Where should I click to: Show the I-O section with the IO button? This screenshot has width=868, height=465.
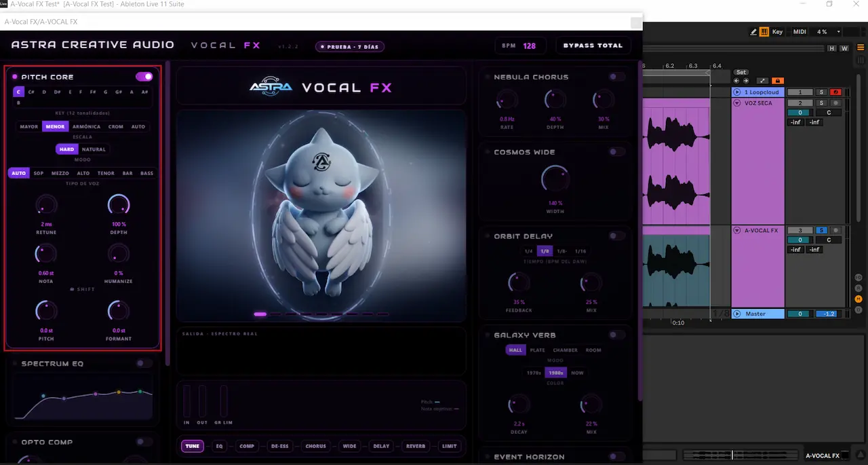pyautogui.click(x=859, y=277)
